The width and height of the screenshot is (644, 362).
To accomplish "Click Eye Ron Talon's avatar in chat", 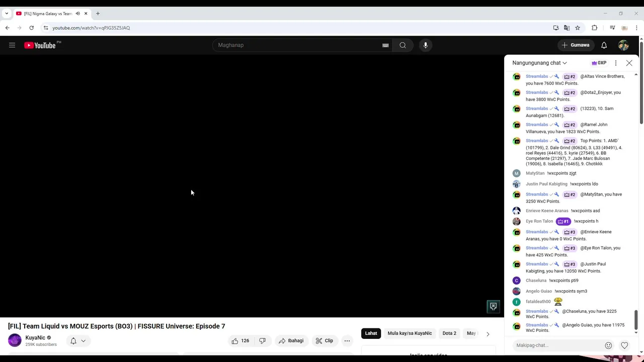I will point(516,221).
